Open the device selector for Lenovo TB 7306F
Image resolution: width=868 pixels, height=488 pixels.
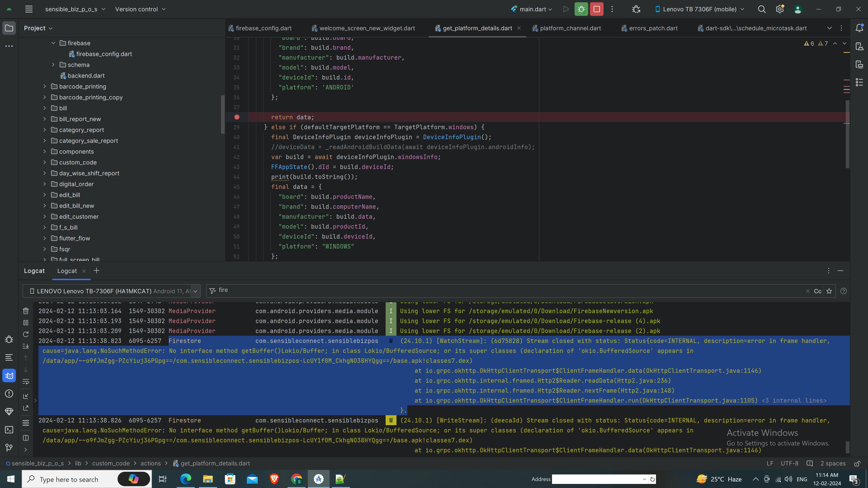pyautogui.click(x=699, y=9)
